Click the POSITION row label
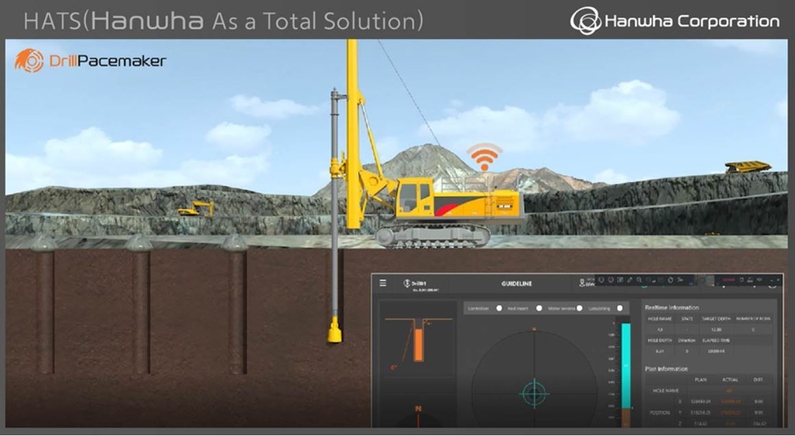This screenshot has height=436, width=795. click(x=659, y=413)
